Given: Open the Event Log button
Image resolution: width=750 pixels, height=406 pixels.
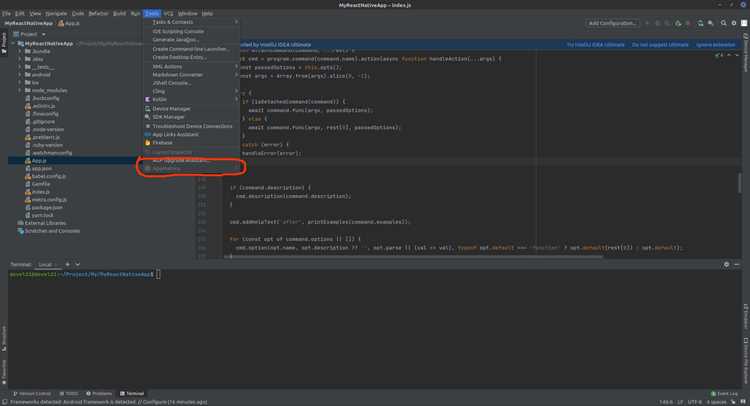Looking at the screenshot, I should [724, 394].
